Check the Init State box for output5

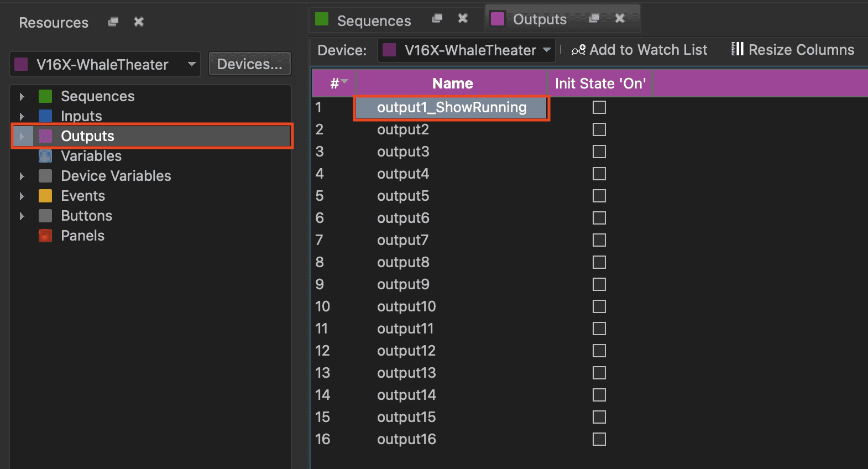pos(599,196)
